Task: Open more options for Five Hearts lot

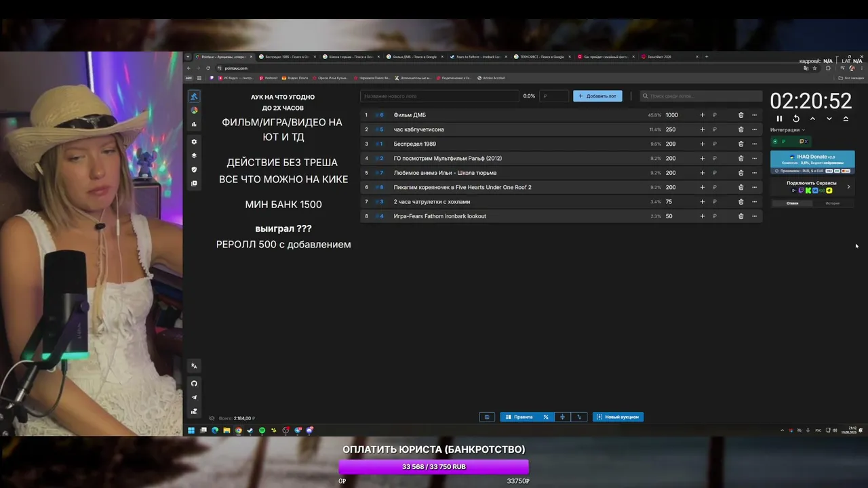Action: 754,187
